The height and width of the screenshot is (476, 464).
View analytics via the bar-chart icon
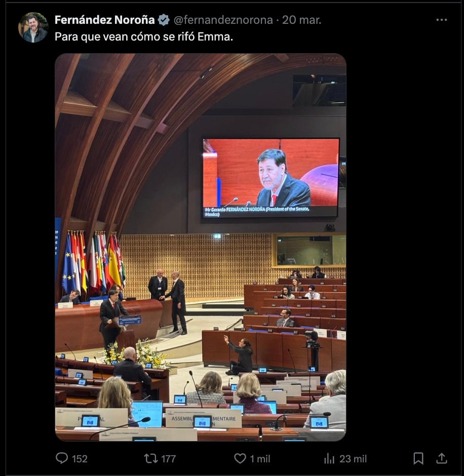329,458
